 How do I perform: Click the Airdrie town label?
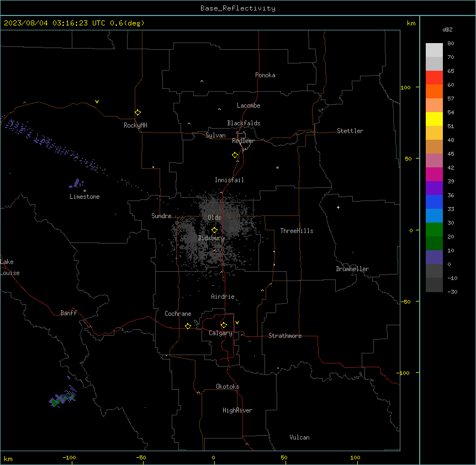(223, 297)
